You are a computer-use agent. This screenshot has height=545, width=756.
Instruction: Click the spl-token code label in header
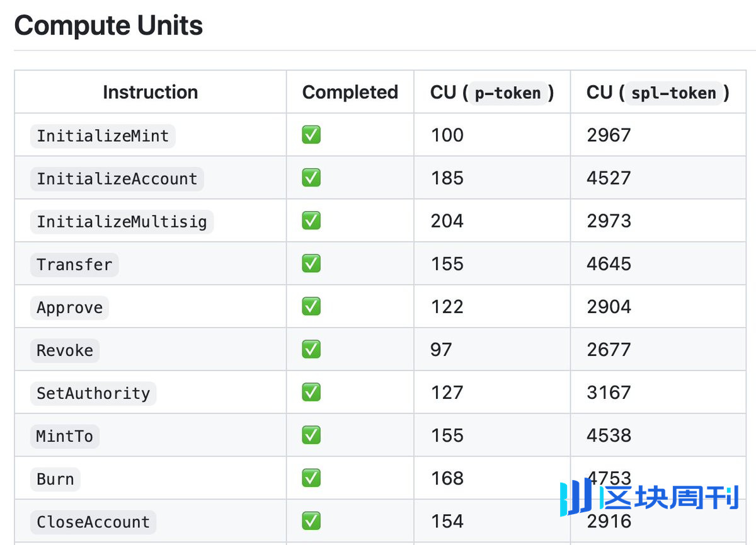coord(673,93)
